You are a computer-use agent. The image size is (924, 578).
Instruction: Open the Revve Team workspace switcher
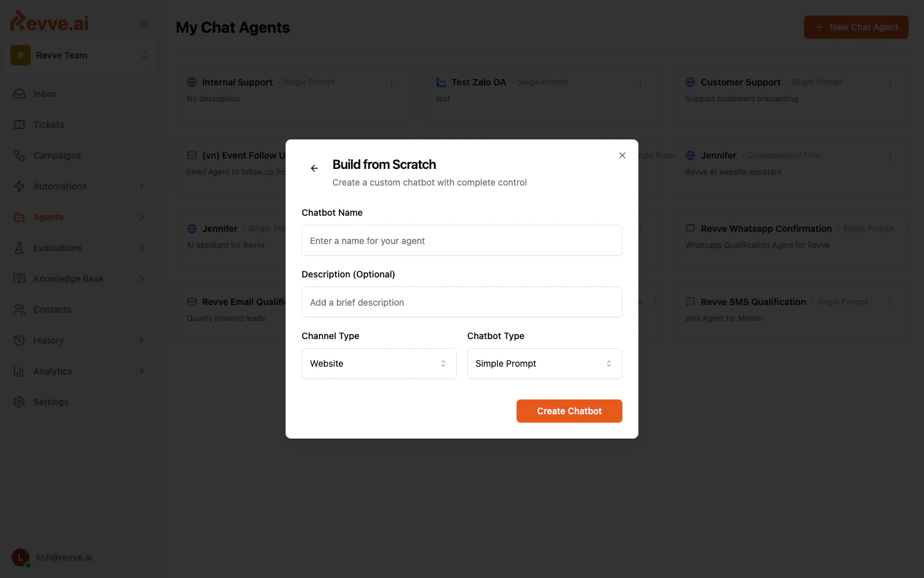click(80, 55)
